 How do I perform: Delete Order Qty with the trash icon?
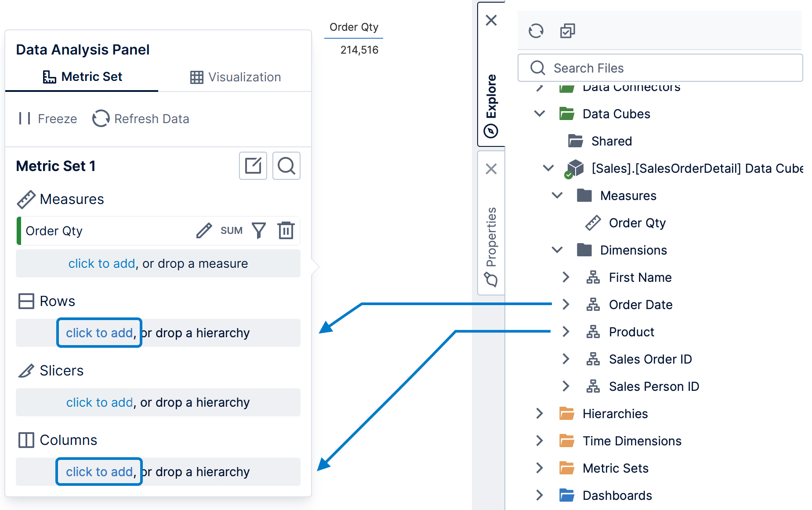pyautogui.click(x=286, y=230)
